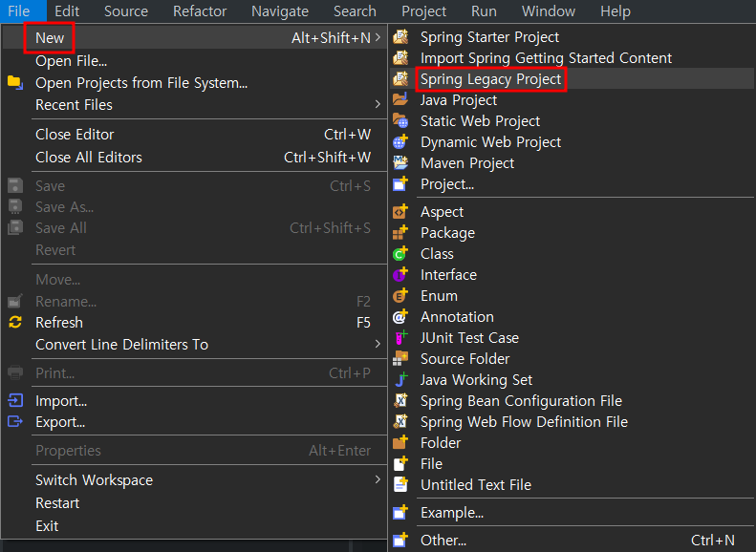The image size is (756, 552).
Task: Expand the Recent Files submenu arrow
Action: 378,104
